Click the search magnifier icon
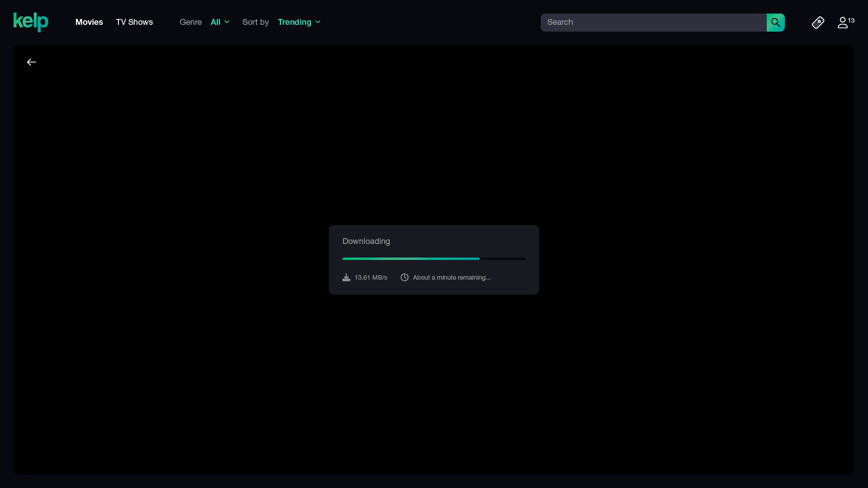This screenshot has height=488, width=868. click(x=775, y=22)
